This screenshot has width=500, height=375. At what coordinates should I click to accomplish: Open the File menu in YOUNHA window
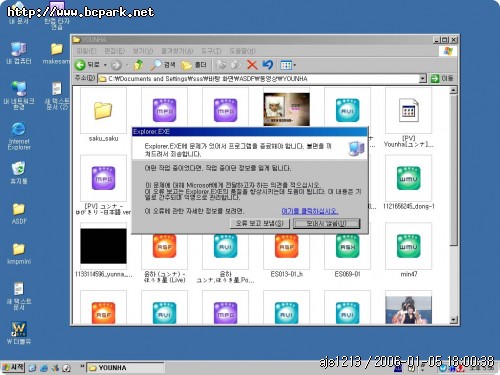pos(86,51)
